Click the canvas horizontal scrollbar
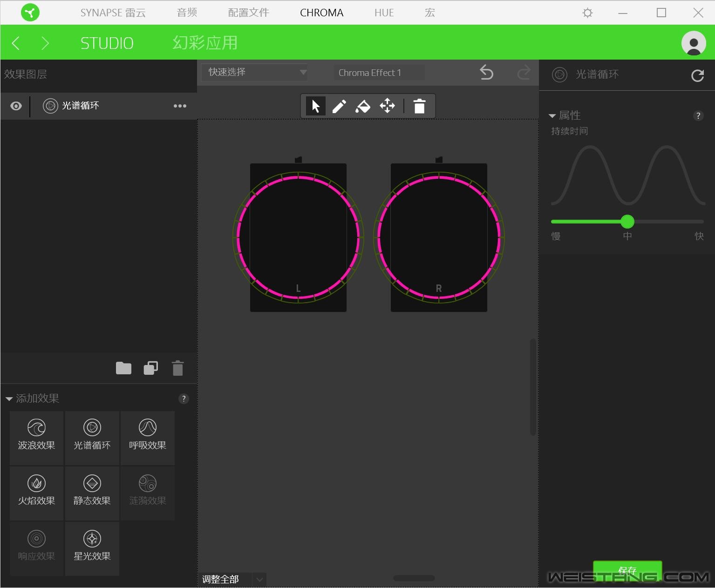Screen dimensions: 715x588 point(414,578)
